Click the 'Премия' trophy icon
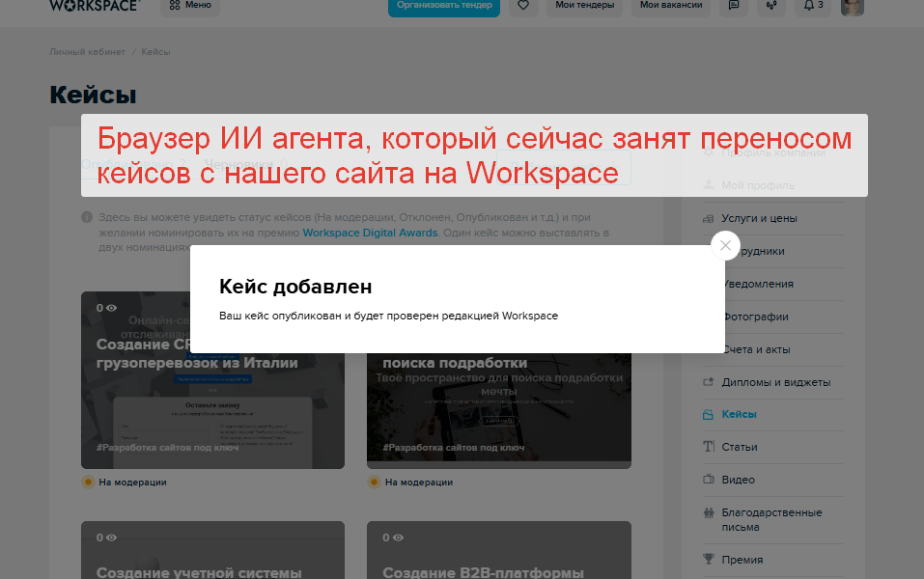The width and height of the screenshot is (924, 579). tap(709, 560)
